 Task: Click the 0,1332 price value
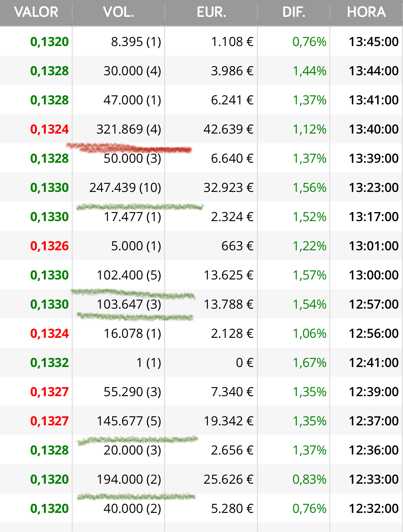(49, 363)
